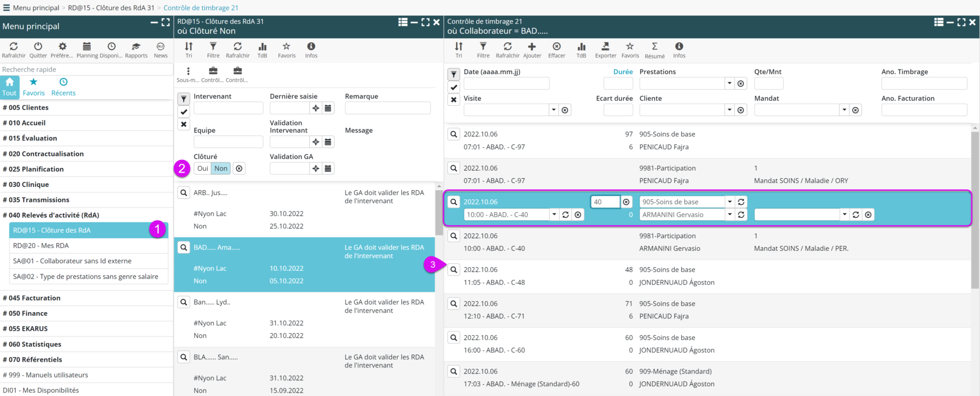The width and height of the screenshot is (980, 396).
Task: Set Clôturé filter to Oui
Action: [203, 169]
